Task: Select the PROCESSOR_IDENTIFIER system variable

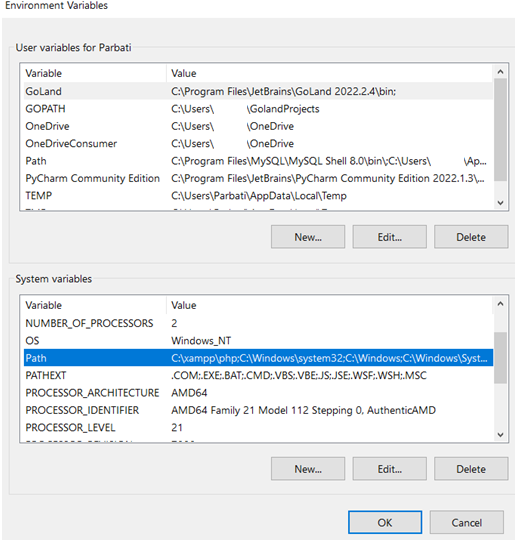Action: tap(258, 410)
